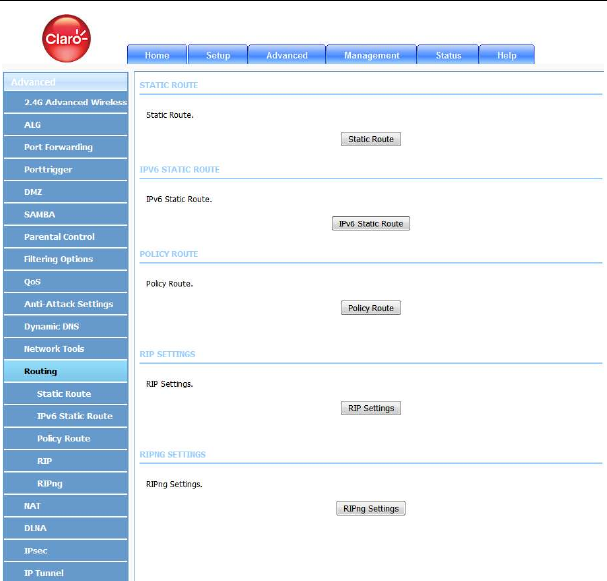This screenshot has width=607, height=581.
Task: Open the Help tab
Action: pyautogui.click(x=507, y=55)
